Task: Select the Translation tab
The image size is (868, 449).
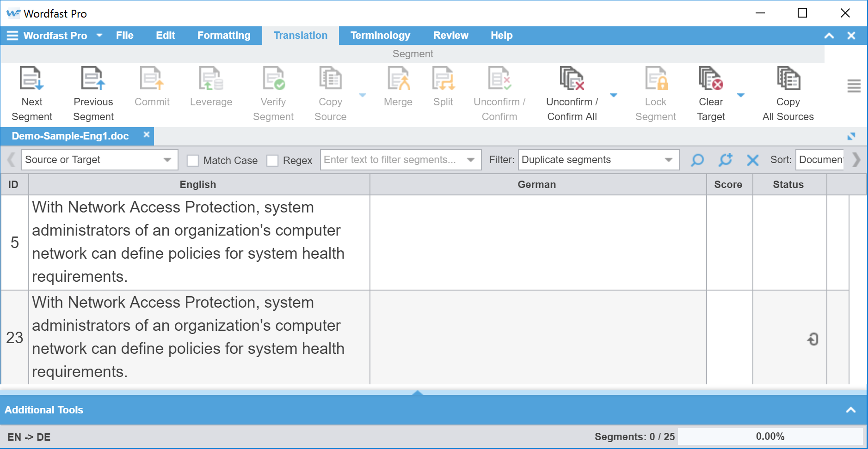Action: (x=301, y=36)
